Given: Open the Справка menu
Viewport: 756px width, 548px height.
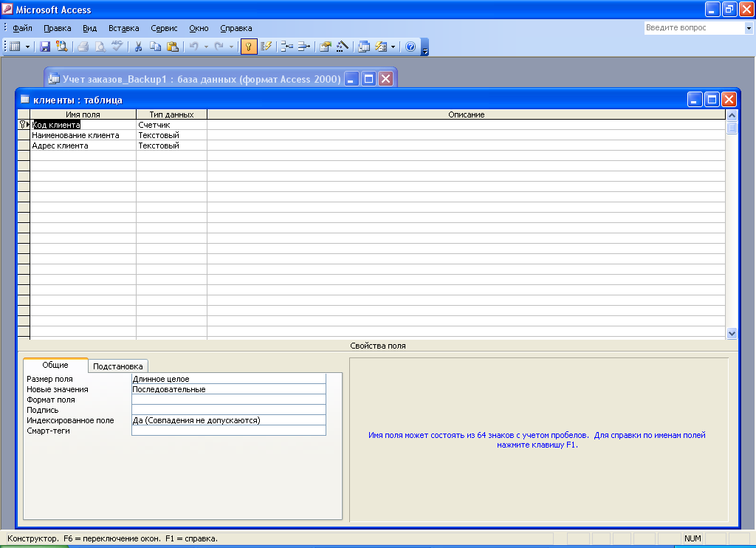Looking at the screenshot, I should tap(236, 29).
